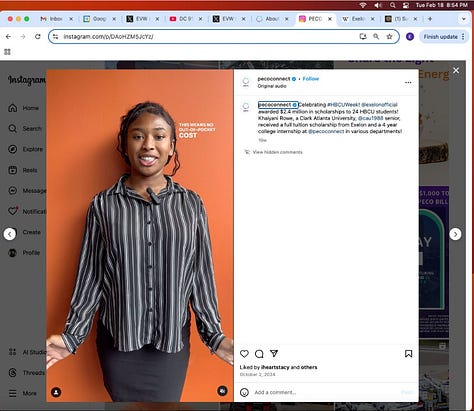Save post with bookmark icon
Screen dimensions: 474x411
pos(408,354)
